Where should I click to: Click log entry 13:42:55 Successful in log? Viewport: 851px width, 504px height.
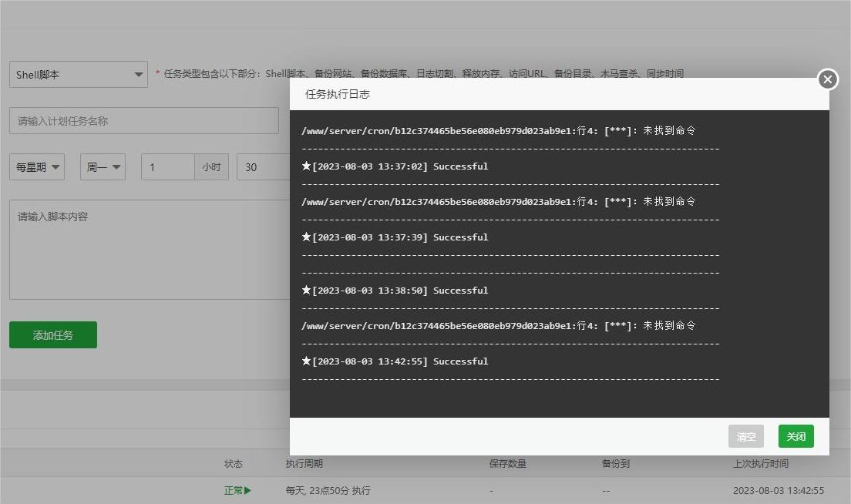click(395, 361)
